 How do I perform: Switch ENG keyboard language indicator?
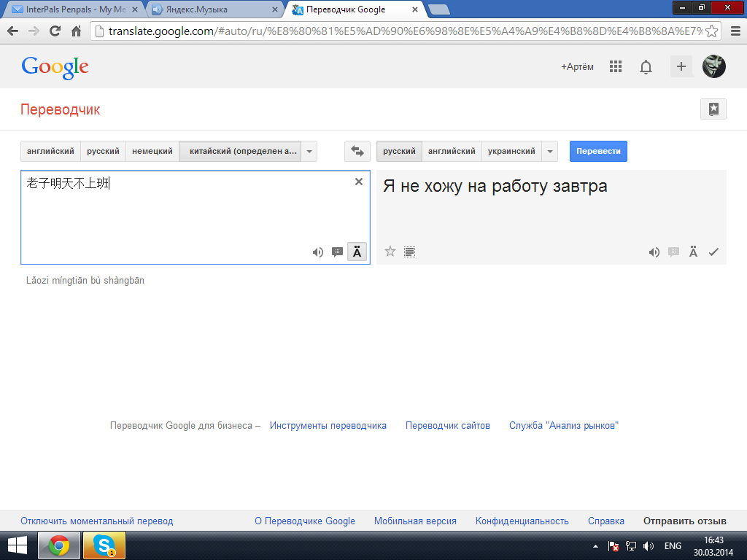673,546
